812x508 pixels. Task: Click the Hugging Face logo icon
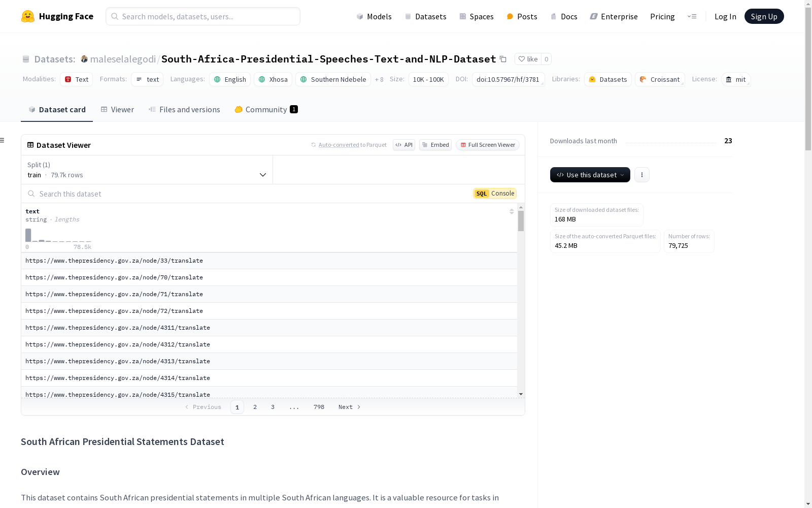pyautogui.click(x=28, y=16)
